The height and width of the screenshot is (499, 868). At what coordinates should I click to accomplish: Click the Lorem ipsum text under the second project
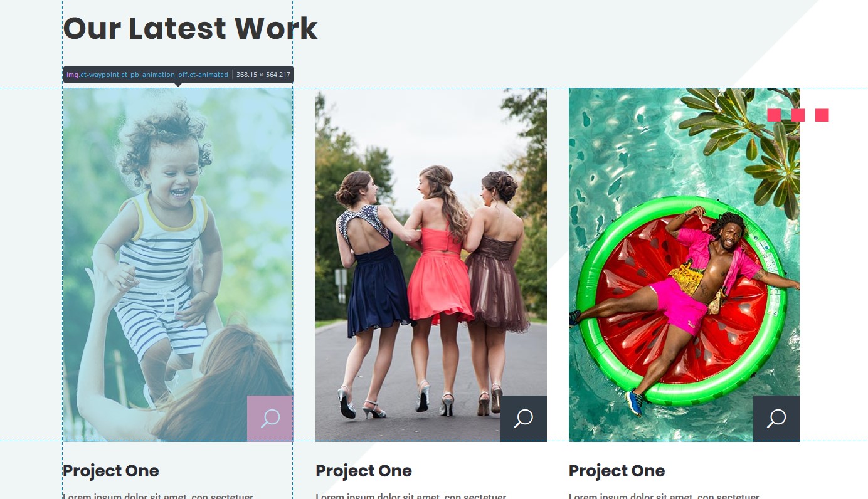[x=411, y=496]
